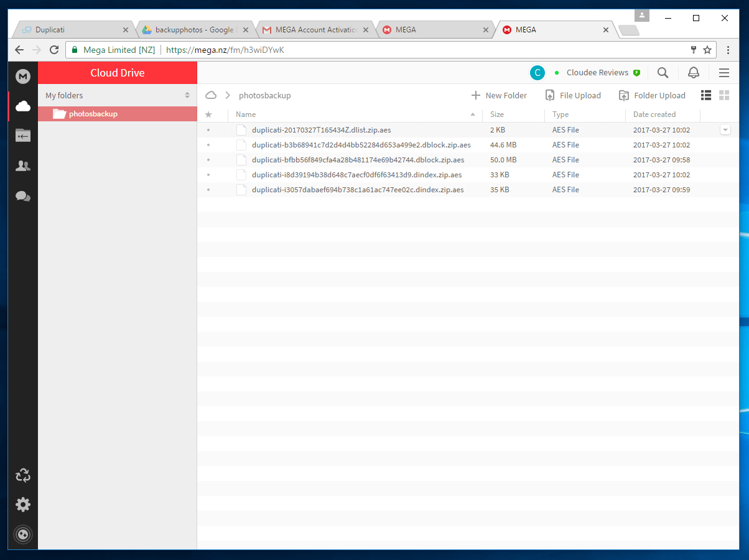749x560 pixels.
Task: Open the Contacts sidebar icon
Action: tap(23, 166)
